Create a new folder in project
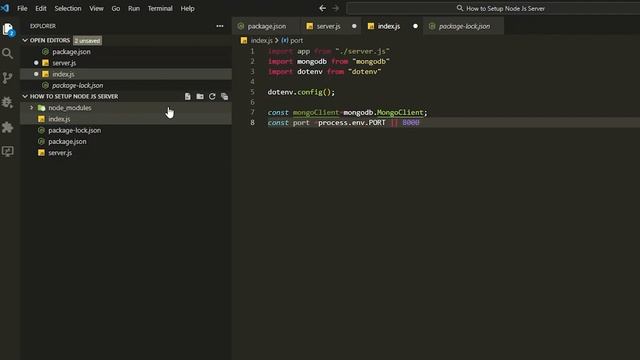 pos(200,96)
